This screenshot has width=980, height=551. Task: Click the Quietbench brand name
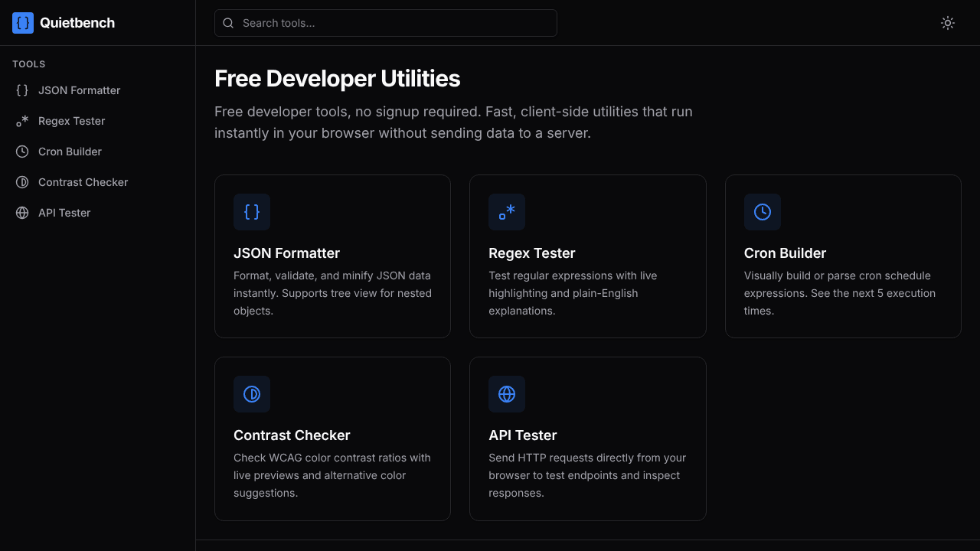click(77, 23)
